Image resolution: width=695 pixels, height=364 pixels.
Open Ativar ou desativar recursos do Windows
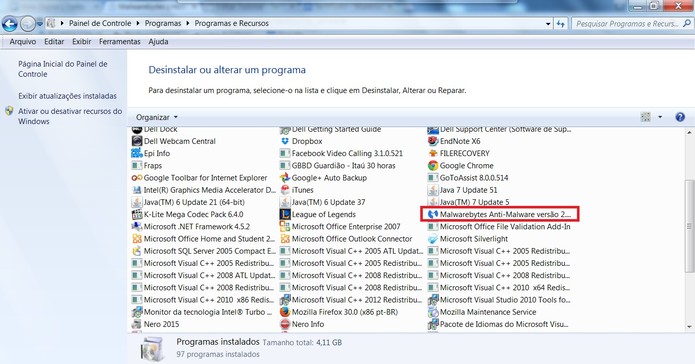70,116
